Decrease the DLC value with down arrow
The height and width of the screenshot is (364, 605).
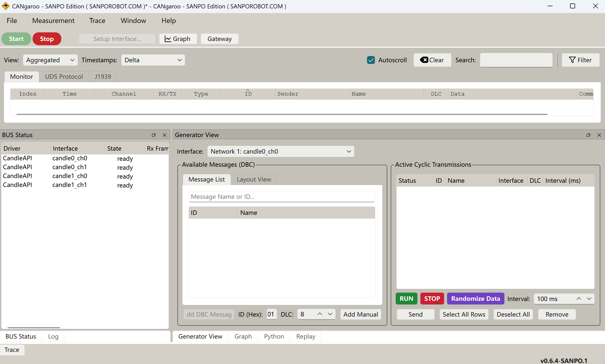(330, 314)
